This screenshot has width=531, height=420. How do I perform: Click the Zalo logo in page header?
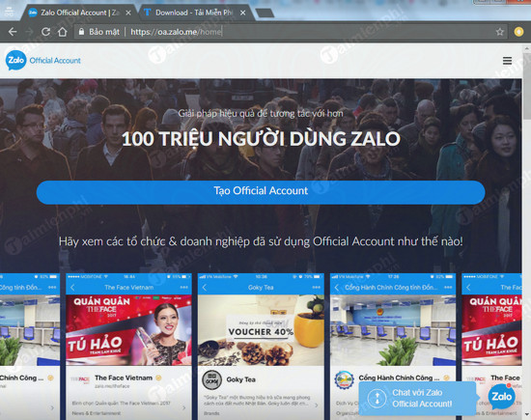15,60
